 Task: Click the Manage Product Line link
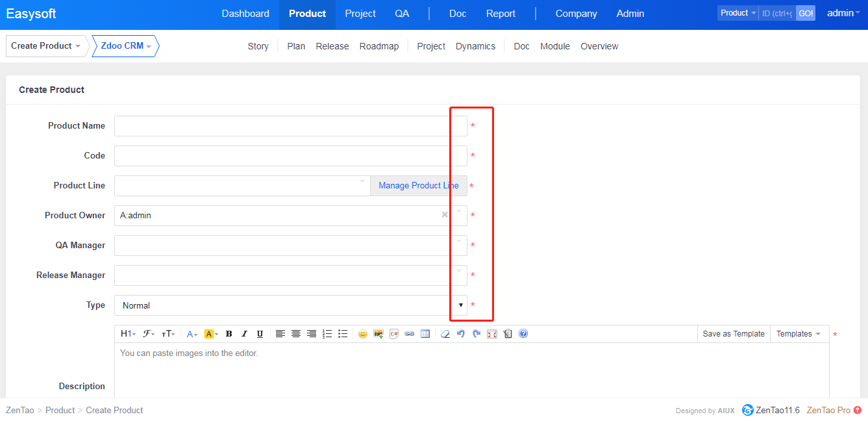pos(418,186)
